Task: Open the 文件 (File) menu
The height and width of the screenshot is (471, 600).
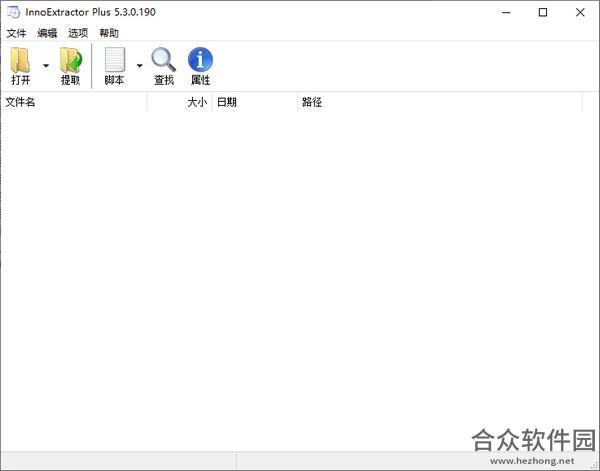Action: click(16, 33)
